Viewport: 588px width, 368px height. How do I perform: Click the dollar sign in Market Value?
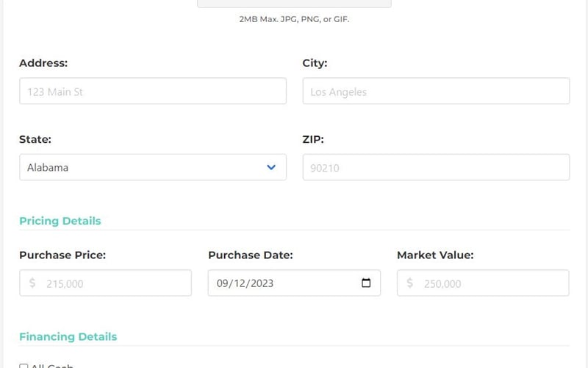410,283
